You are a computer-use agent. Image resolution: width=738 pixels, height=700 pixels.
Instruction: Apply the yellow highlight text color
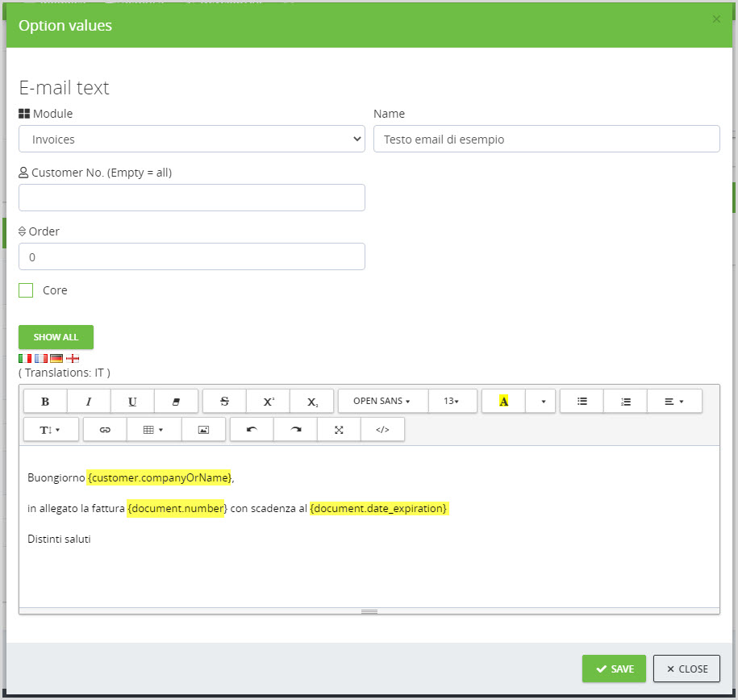coord(503,401)
